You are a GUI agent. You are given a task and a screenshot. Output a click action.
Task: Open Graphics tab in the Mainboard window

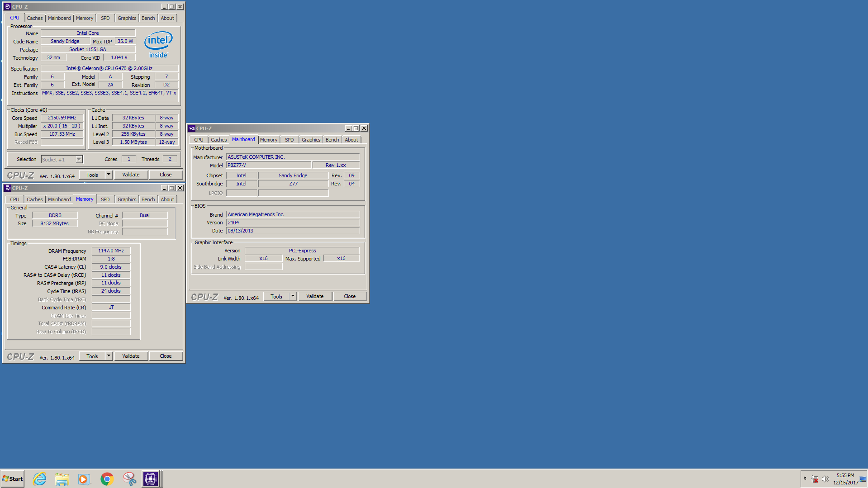pos(311,140)
